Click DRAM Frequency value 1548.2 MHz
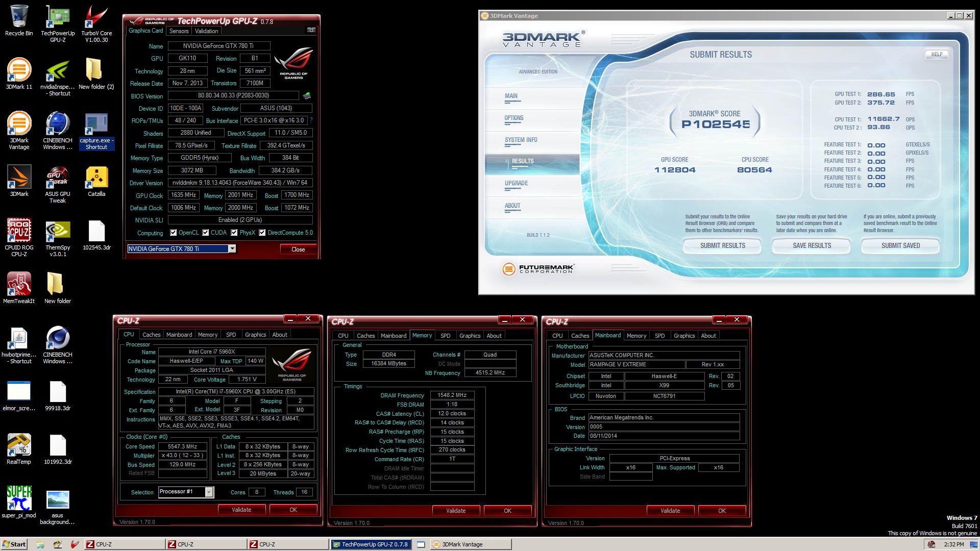The height and width of the screenshot is (551, 980). pyautogui.click(x=452, y=395)
